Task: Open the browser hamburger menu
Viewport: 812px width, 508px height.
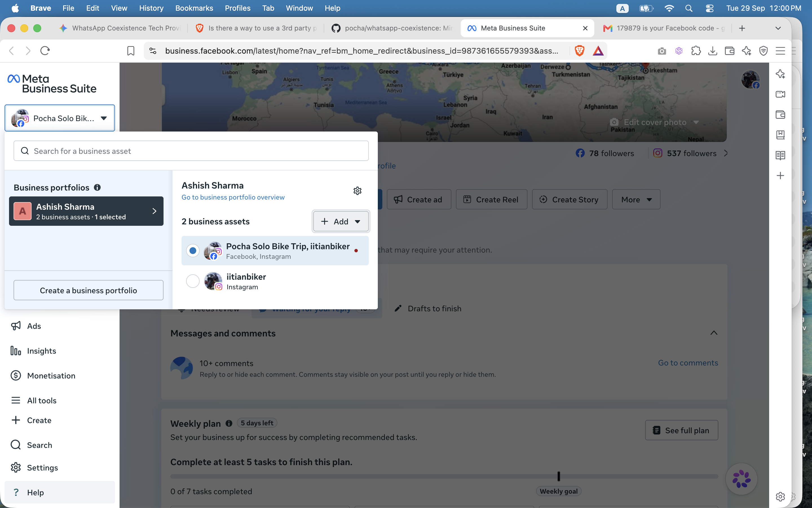Action: 780,51
